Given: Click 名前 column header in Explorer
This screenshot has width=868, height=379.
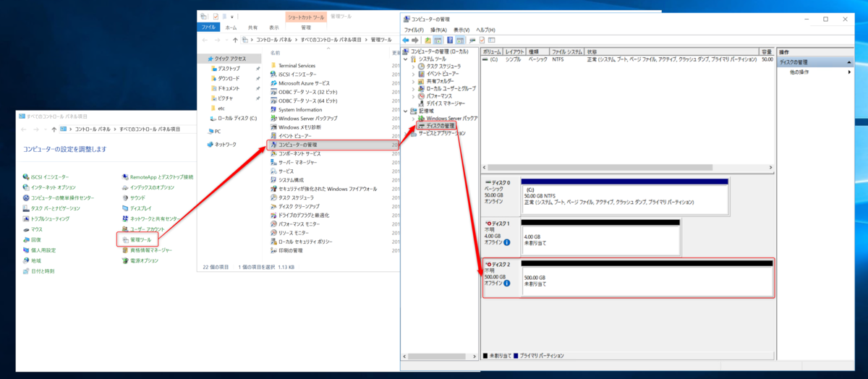Looking at the screenshot, I should coord(275,53).
